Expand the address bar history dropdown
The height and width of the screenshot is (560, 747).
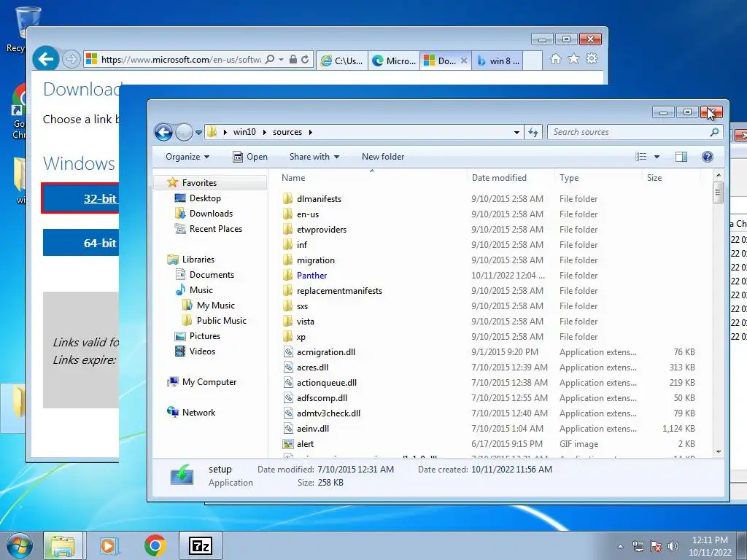pyautogui.click(x=517, y=133)
